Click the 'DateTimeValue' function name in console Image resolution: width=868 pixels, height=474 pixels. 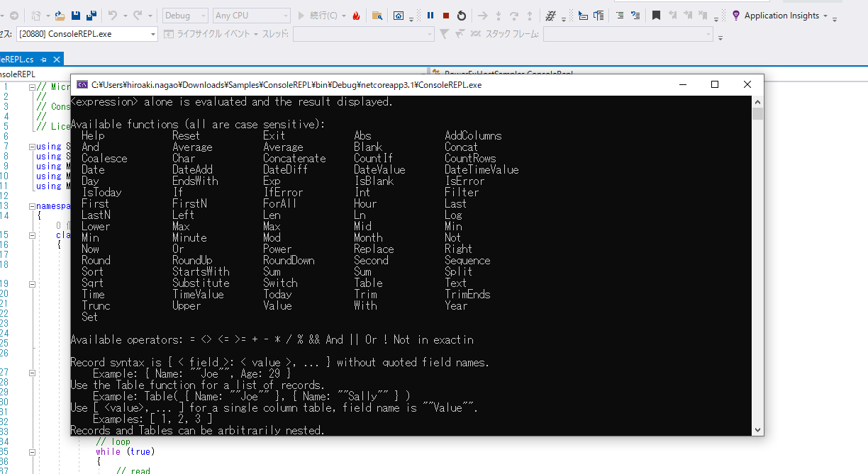tap(482, 169)
